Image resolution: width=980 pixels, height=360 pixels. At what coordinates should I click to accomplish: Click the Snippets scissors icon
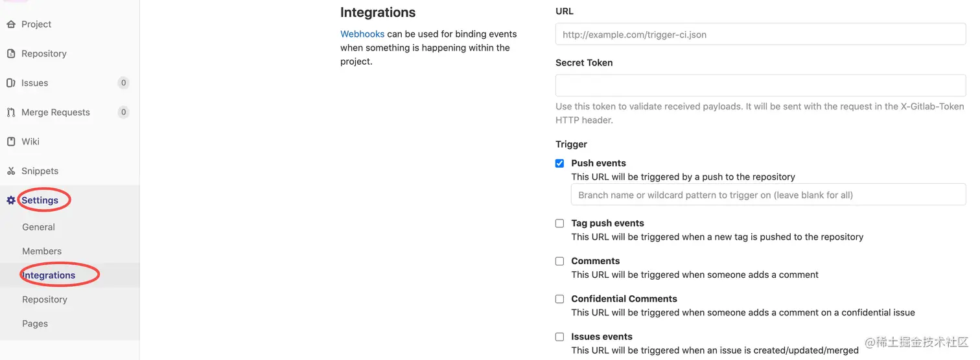(x=10, y=171)
